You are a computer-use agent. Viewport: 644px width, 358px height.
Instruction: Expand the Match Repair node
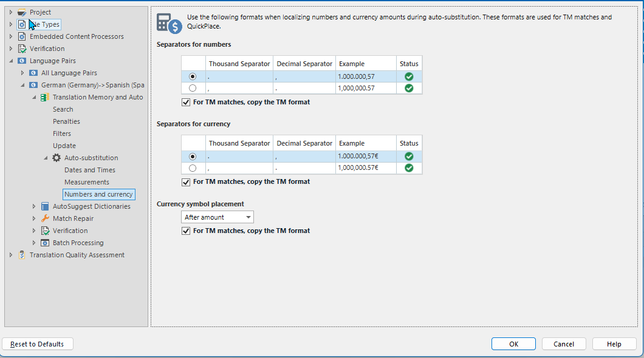(x=34, y=218)
